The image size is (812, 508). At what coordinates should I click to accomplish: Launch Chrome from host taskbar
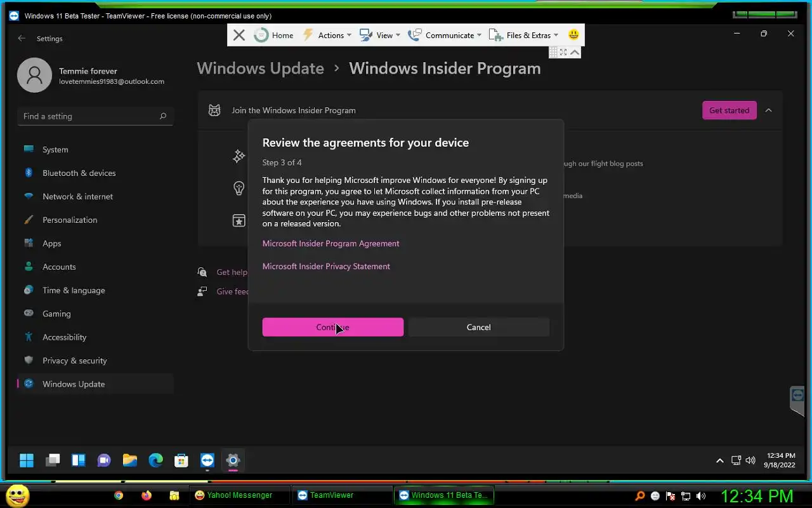click(x=119, y=495)
